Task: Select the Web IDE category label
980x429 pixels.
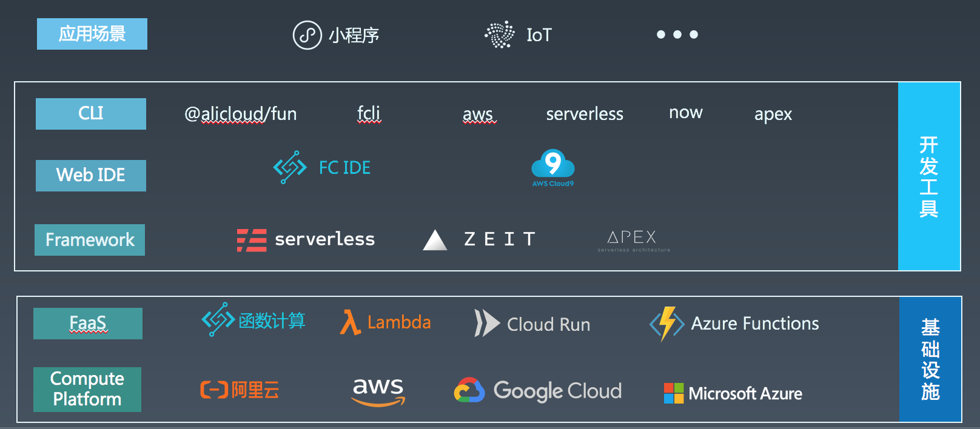Action: point(91,176)
